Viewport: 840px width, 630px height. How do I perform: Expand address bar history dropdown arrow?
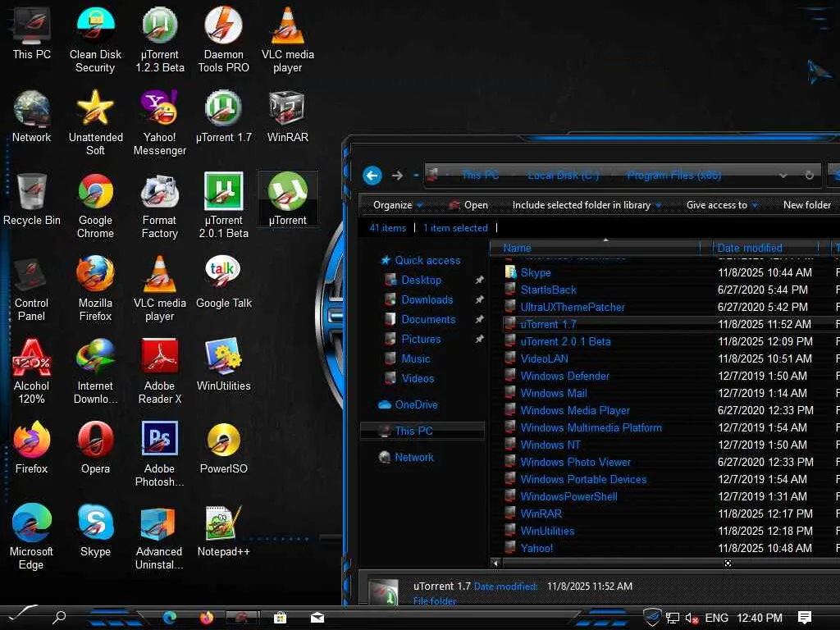pyautogui.click(x=783, y=176)
